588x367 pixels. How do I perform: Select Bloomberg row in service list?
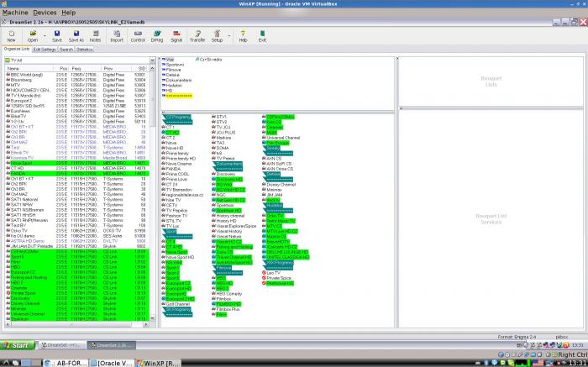click(x=77, y=80)
